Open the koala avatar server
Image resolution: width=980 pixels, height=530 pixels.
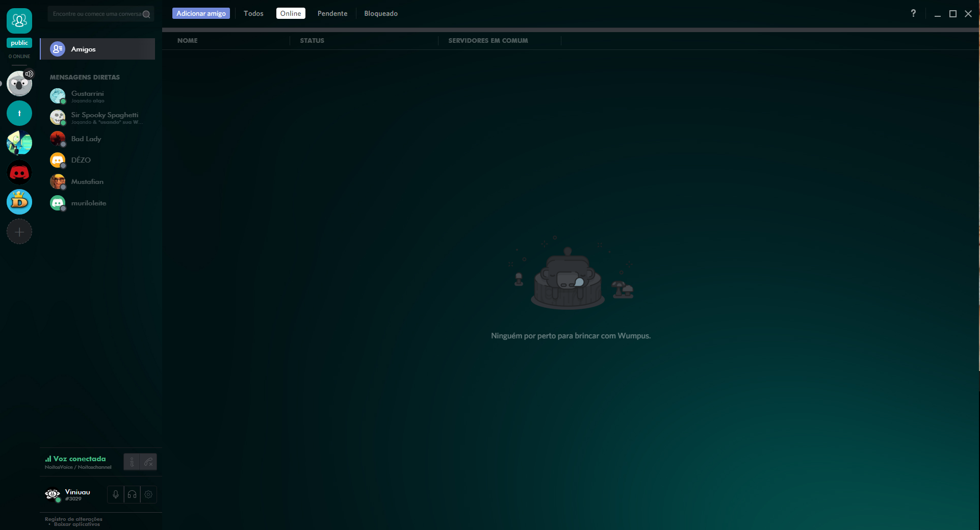pyautogui.click(x=19, y=84)
